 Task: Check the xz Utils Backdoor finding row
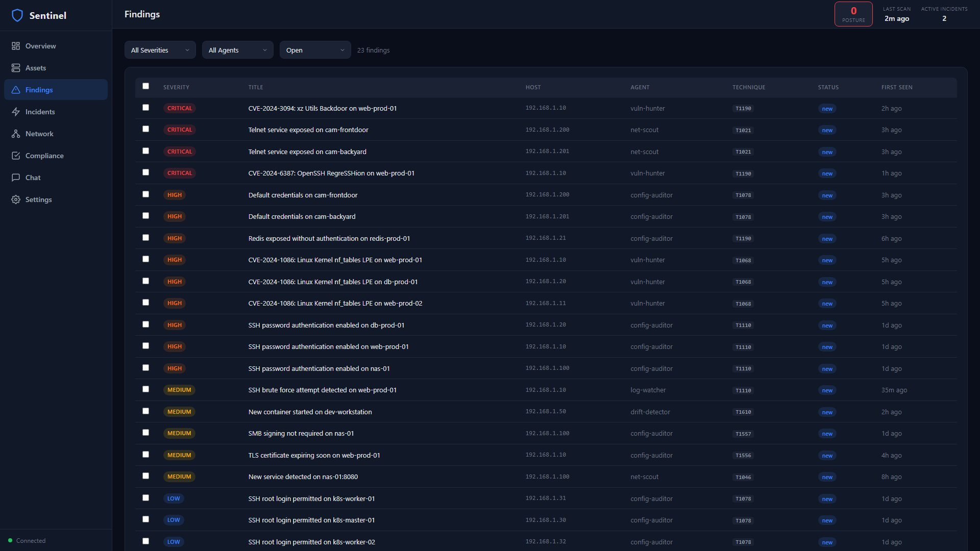145,108
